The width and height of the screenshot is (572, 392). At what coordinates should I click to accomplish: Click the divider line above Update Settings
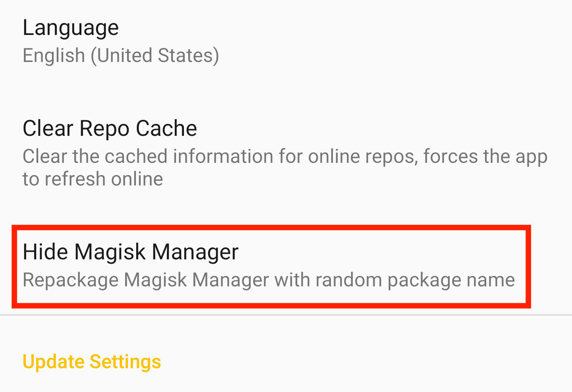click(286, 315)
